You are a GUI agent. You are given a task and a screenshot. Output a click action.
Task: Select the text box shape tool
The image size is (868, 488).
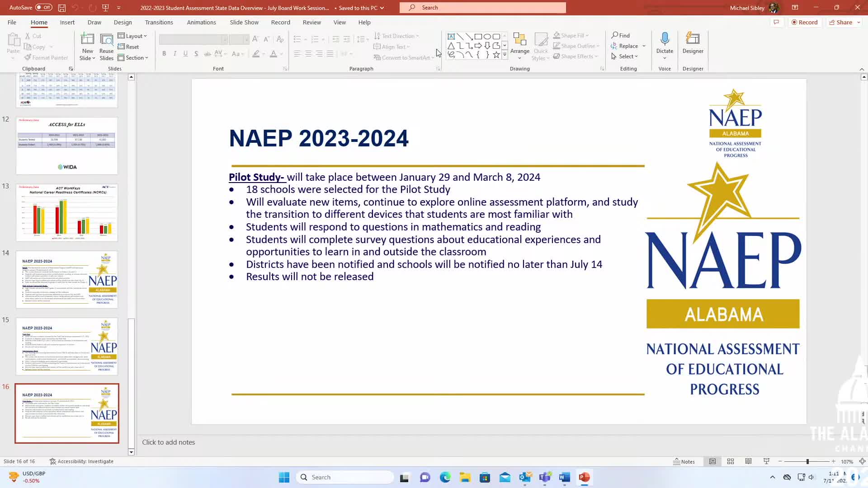tap(451, 37)
